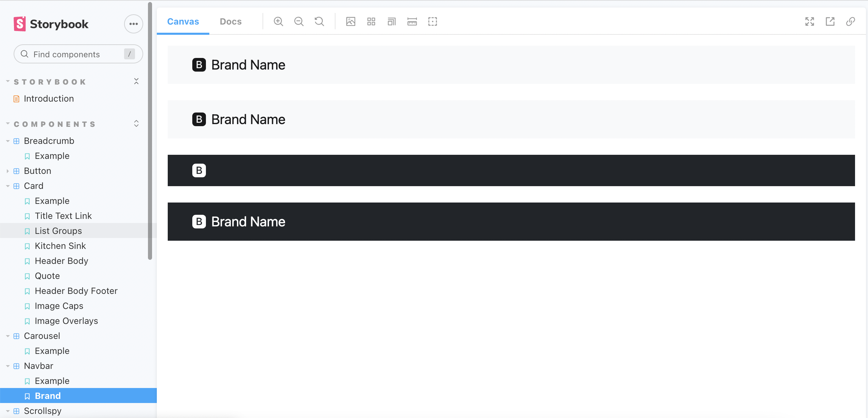Copy the story link
Image resolution: width=868 pixels, height=418 pixels.
pos(850,21)
